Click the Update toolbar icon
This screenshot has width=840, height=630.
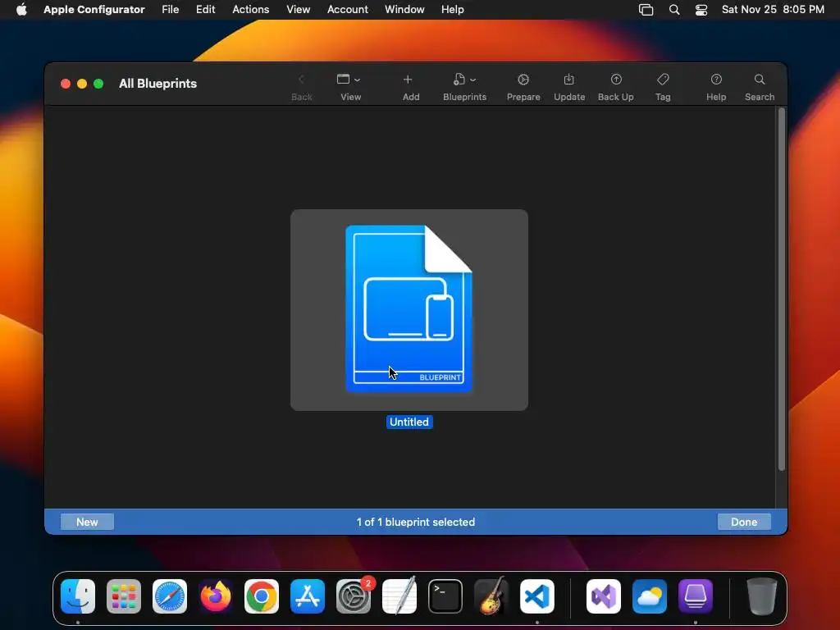point(568,87)
